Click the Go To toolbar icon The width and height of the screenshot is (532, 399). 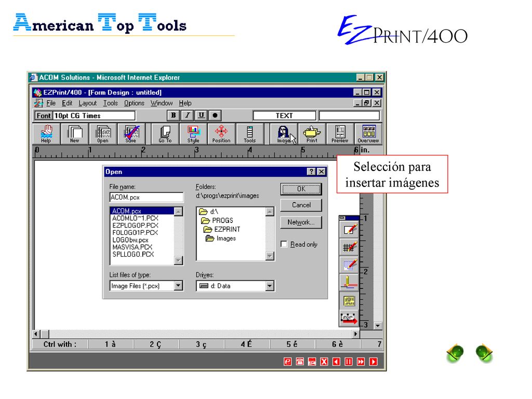point(165,134)
